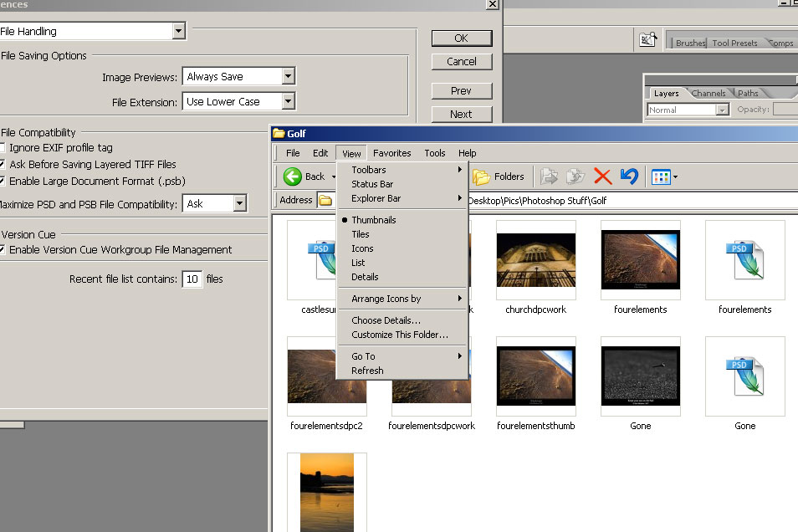Click the Cancel button in Preferences
This screenshot has width=798, height=532.
(x=462, y=62)
